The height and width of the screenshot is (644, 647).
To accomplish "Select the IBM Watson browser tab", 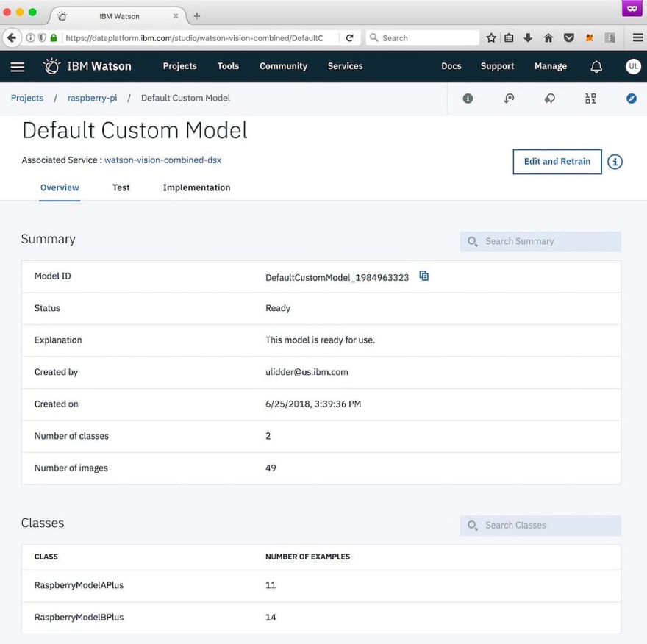I will pos(119,16).
